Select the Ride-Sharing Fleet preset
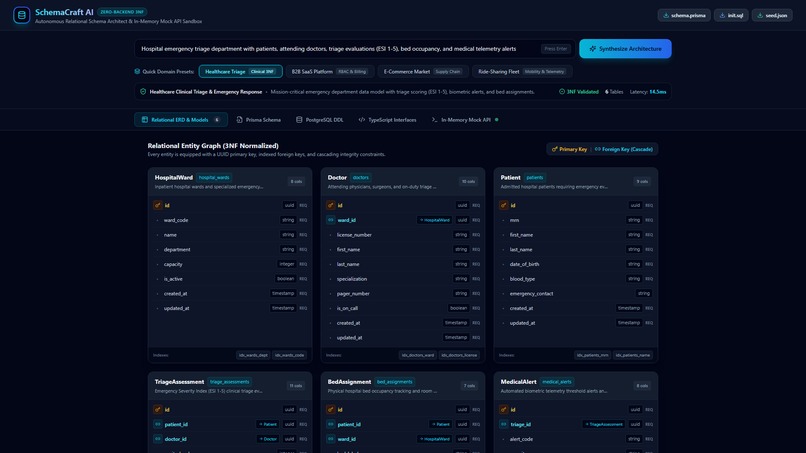 pyautogui.click(x=522, y=71)
